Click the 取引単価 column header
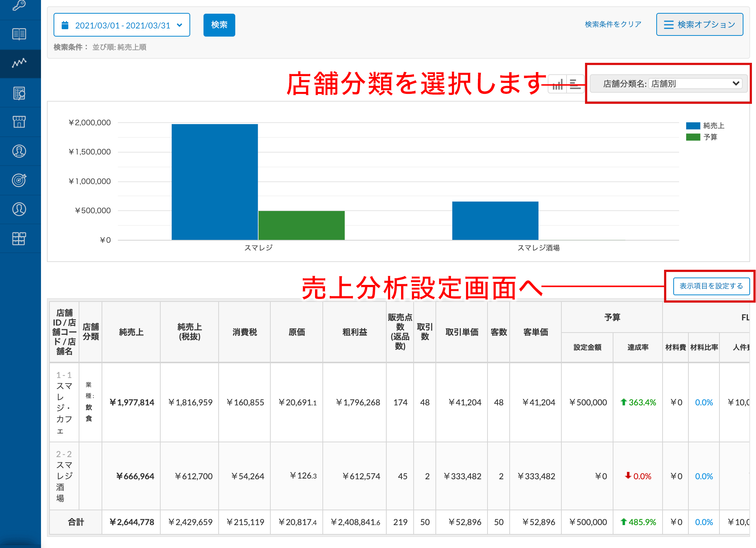Viewport: 756px width, 548px height. click(x=462, y=332)
